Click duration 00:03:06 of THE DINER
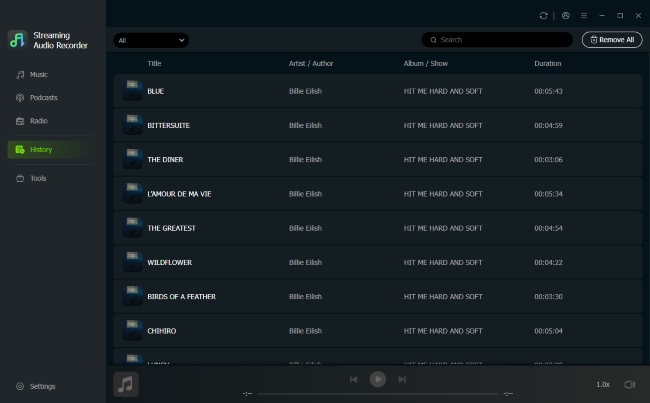Image resolution: width=650 pixels, height=403 pixels. click(548, 160)
